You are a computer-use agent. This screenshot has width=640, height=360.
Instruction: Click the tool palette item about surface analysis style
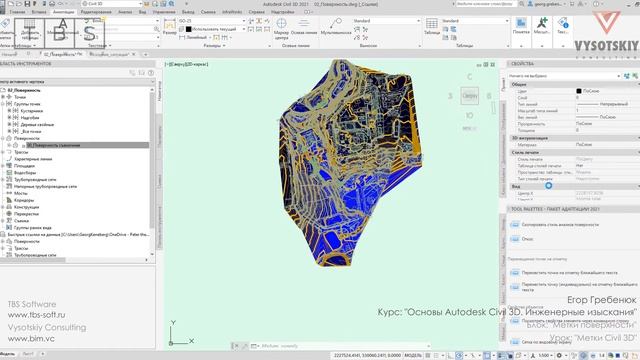pyautogui.click(x=555, y=224)
